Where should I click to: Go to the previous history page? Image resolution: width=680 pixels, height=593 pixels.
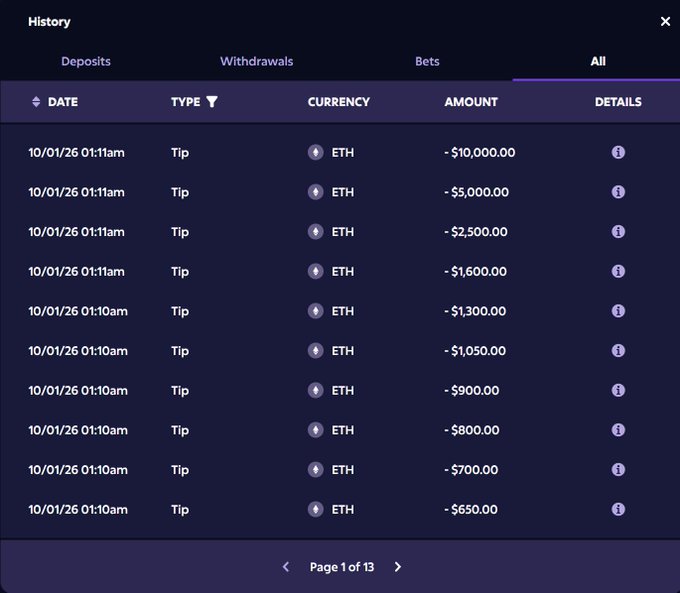286,567
